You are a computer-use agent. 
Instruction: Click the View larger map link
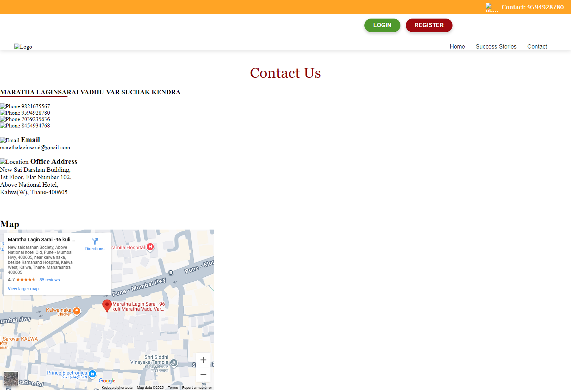click(x=23, y=289)
